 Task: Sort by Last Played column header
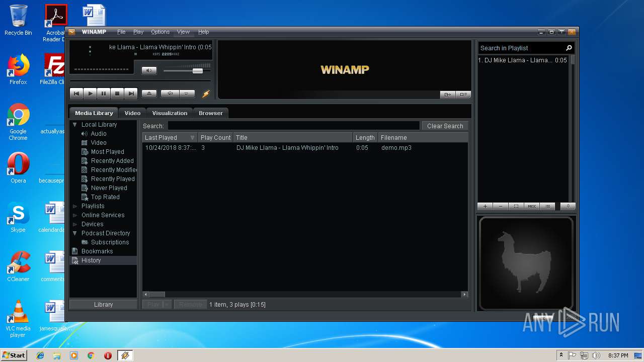point(170,138)
